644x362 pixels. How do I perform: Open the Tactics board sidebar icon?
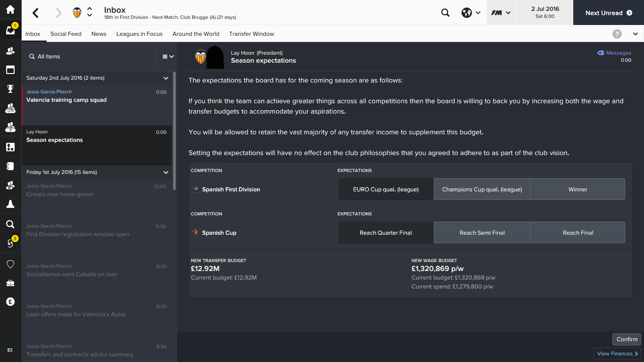tap(10, 147)
